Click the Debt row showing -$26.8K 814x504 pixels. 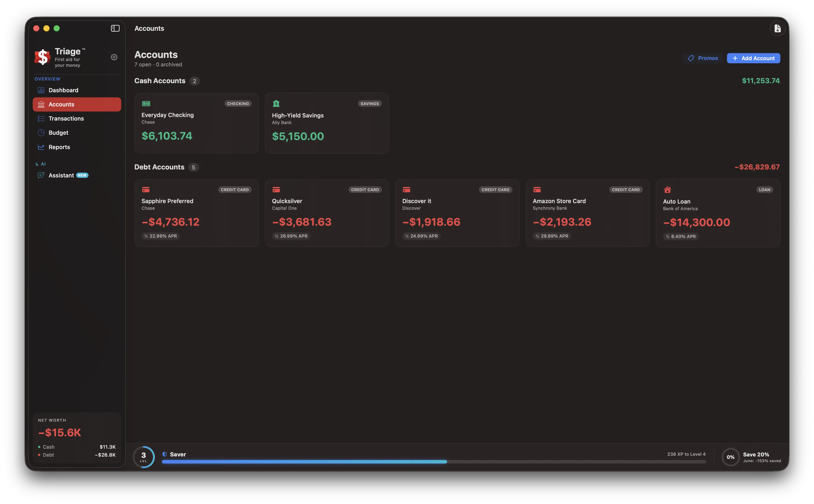[77, 455]
